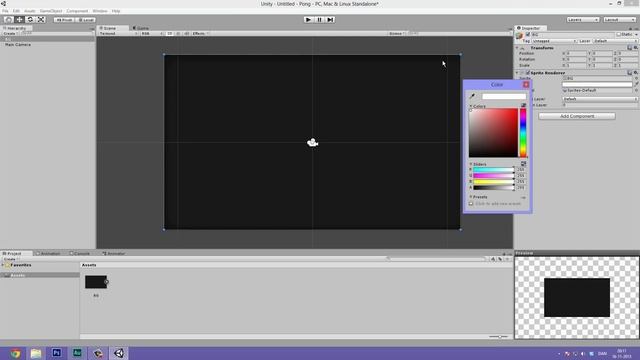Image resolution: width=640 pixels, height=360 pixels.
Task: Select Main Camera in the Hierarchy
Action: pyautogui.click(x=18, y=44)
